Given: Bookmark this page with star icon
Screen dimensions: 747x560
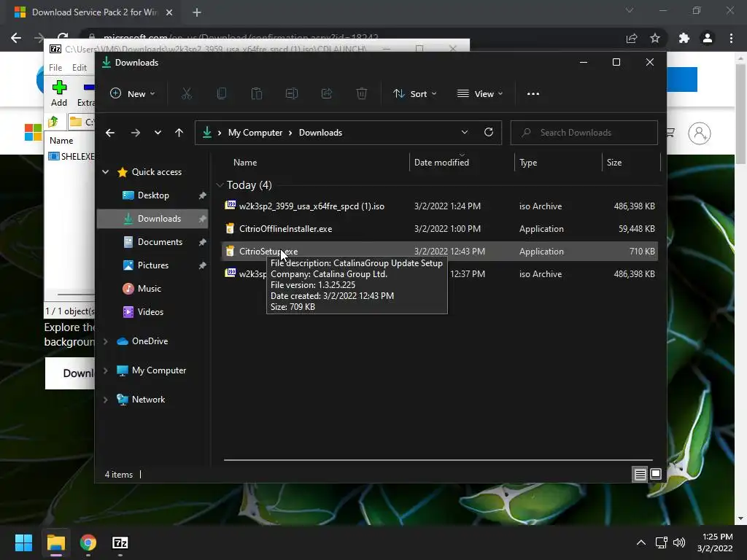Looking at the screenshot, I should click(x=655, y=38).
